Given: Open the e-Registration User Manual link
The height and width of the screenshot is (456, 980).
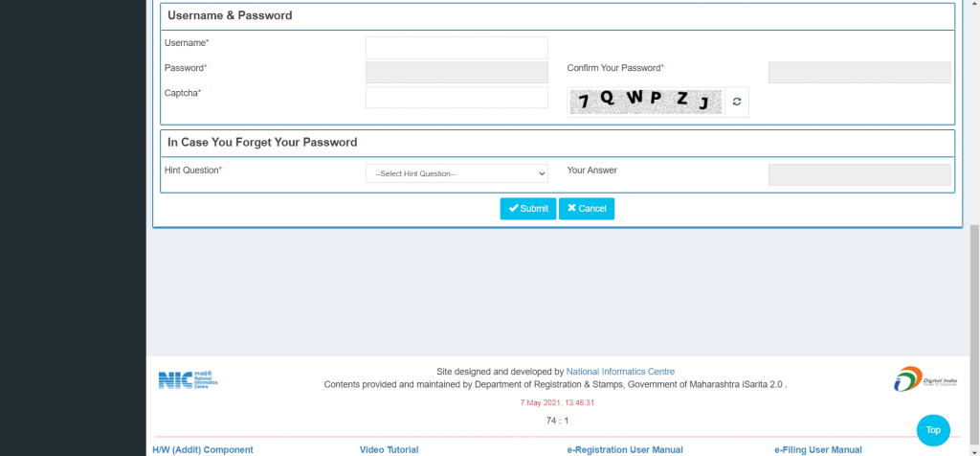Looking at the screenshot, I should coord(625,449).
